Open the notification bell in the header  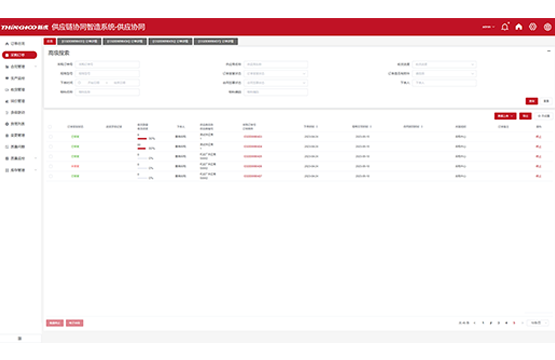pos(505,27)
